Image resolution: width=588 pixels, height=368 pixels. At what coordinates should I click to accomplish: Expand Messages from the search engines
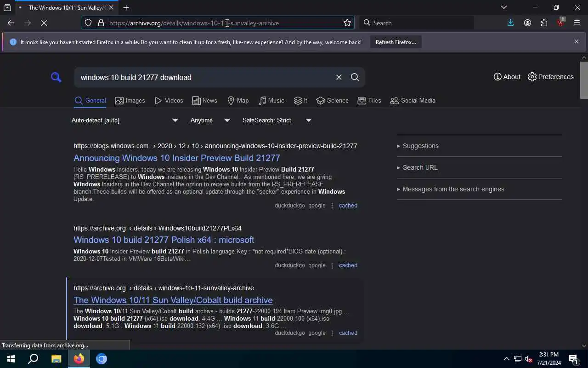pos(451,189)
